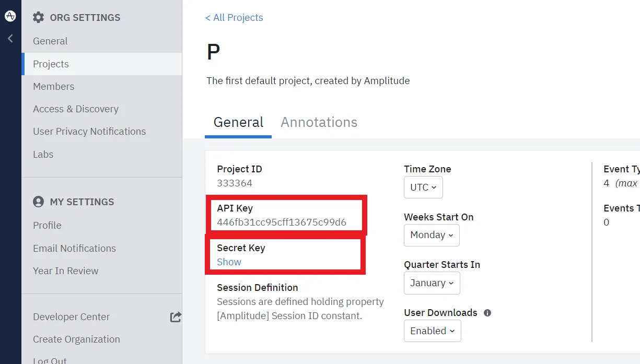Open Developer Center link
Viewport: 640px width, 364px height.
(71, 316)
